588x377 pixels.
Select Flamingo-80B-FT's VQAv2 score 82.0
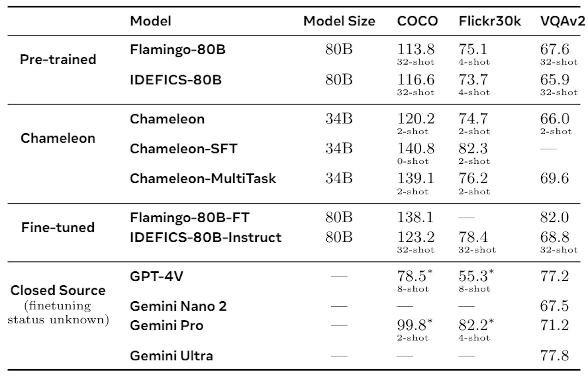click(554, 218)
